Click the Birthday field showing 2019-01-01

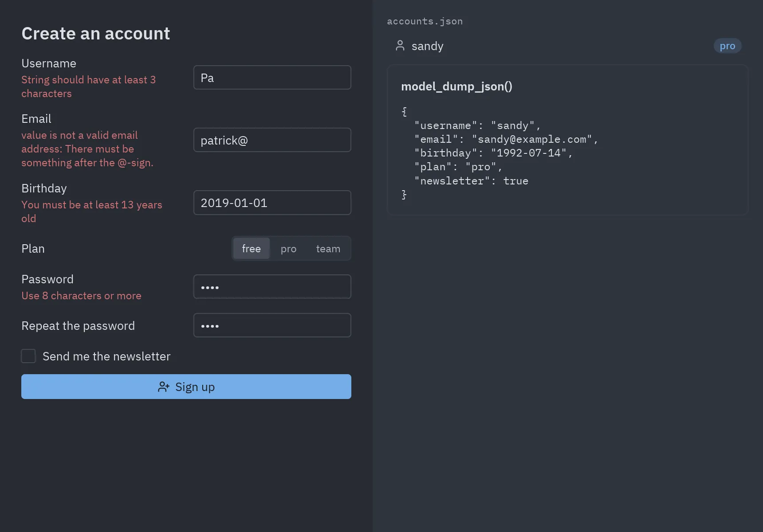(x=272, y=203)
